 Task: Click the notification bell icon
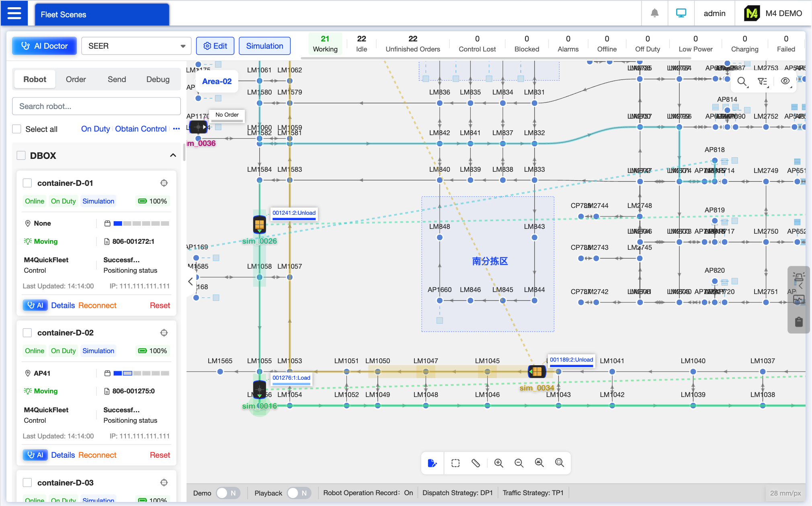(x=654, y=13)
